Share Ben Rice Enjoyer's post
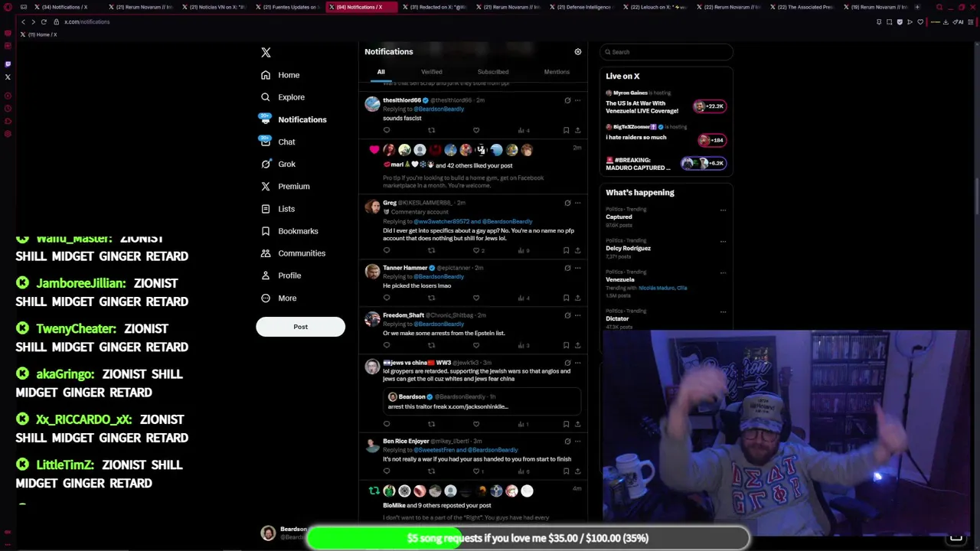 (577, 471)
